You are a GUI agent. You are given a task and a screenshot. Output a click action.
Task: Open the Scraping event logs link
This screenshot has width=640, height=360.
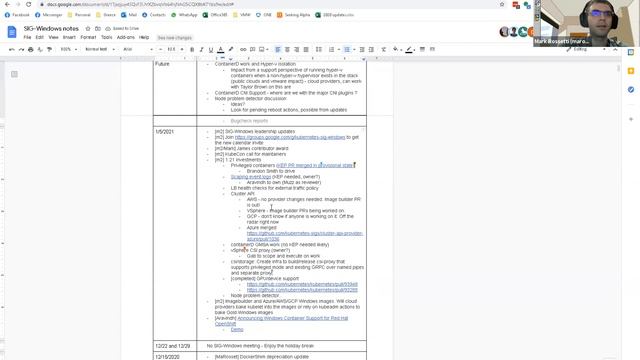coord(251,177)
